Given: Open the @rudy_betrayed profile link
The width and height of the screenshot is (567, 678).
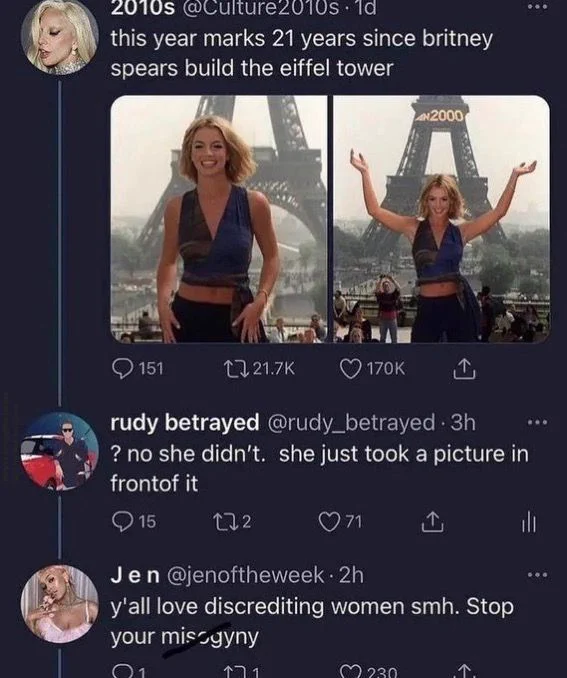Looking at the screenshot, I should click(352, 422).
